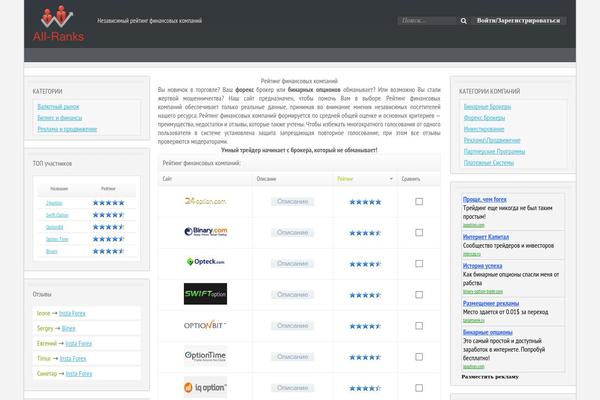Viewport: 600px width, 400px height.
Task: Click the Сайт column header
Action: pos(167,179)
